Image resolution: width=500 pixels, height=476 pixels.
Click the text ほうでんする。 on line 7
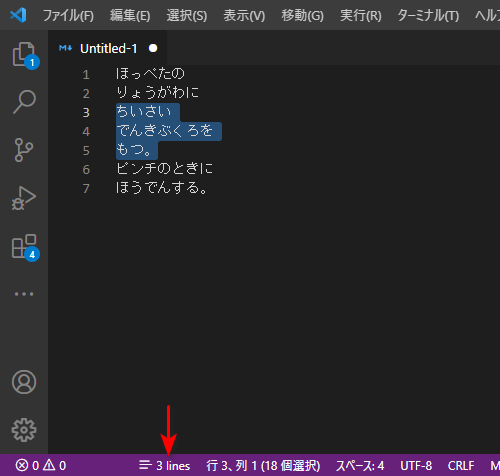coord(162,187)
